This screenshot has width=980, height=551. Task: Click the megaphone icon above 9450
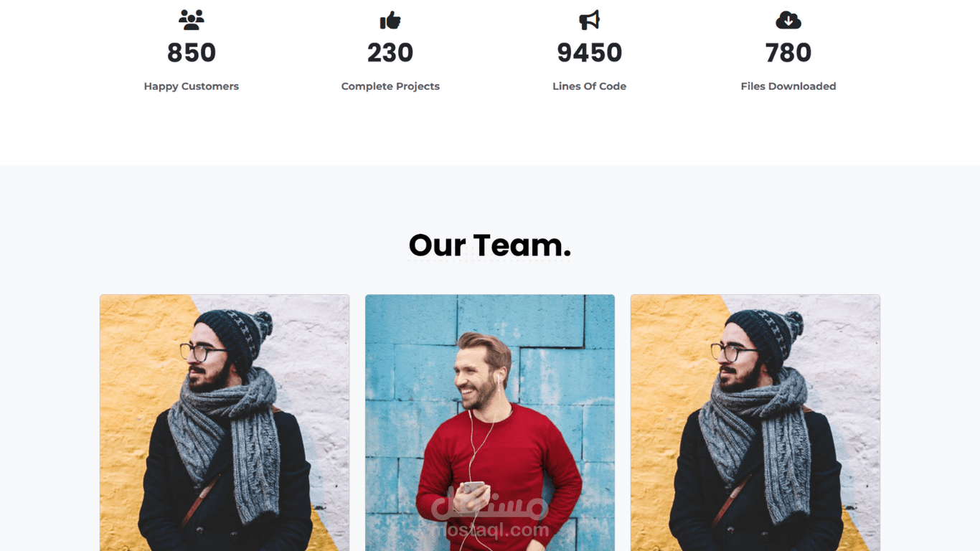click(589, 20)
